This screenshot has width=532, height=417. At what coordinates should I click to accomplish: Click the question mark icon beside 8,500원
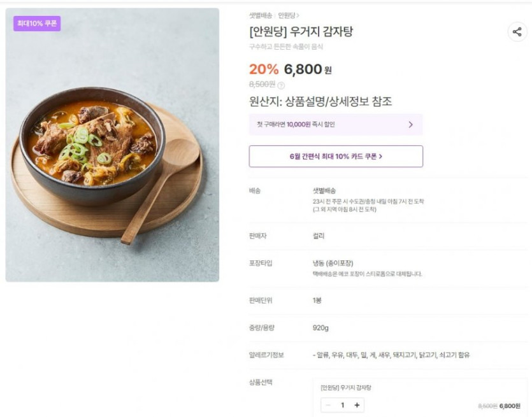(281, 85)
